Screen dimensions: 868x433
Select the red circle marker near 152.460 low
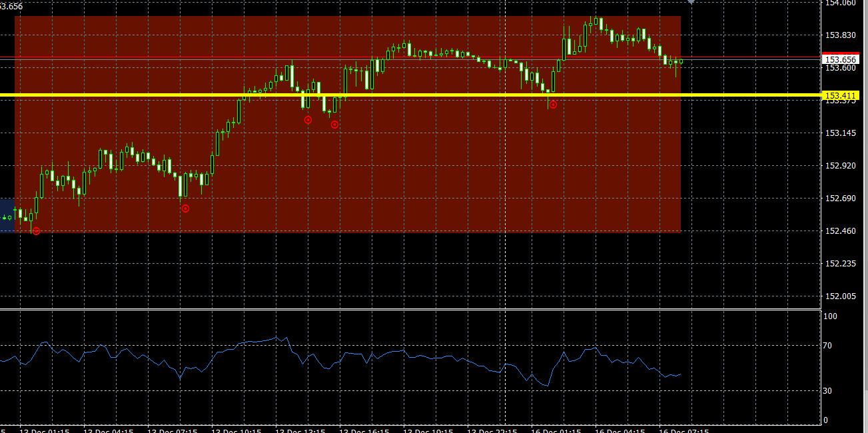[36, 231]
